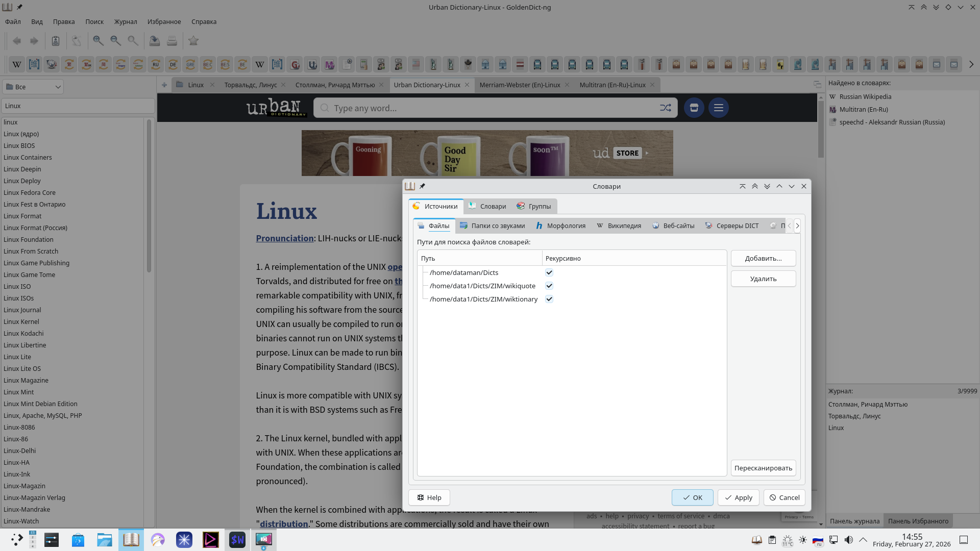Toggle recursive checkbox for ZIM/wikiquote path
Viewport: 980px width, 551px height.
[x=549, y=286]
